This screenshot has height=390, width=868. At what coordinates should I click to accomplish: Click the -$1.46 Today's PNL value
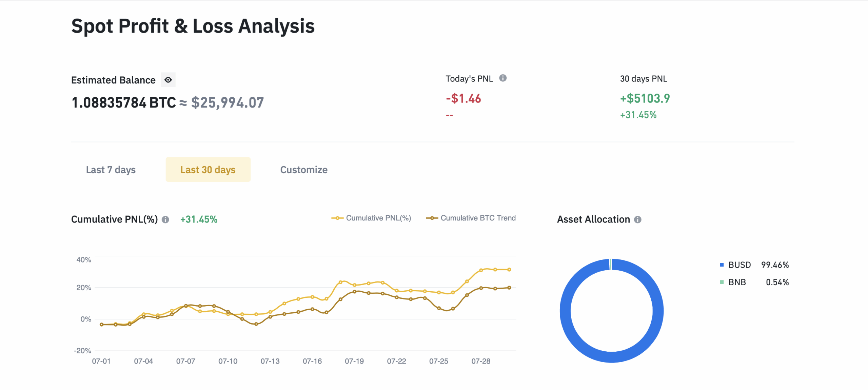coord(463,99)
